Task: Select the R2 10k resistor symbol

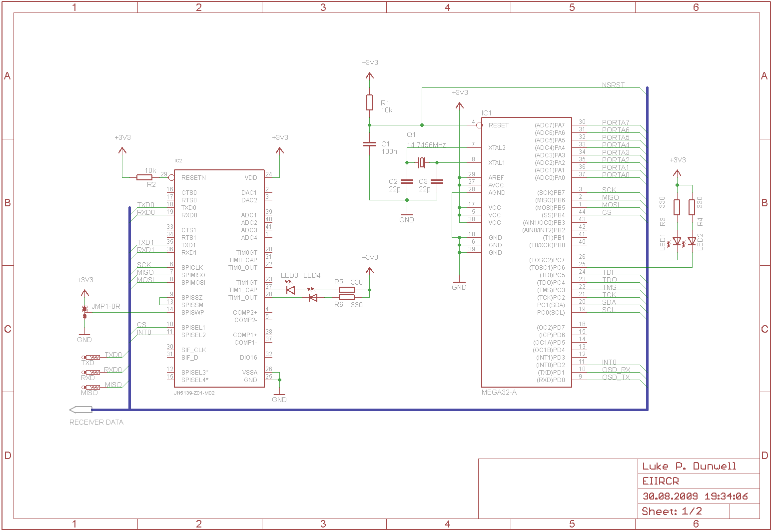Action: [144, 177]
